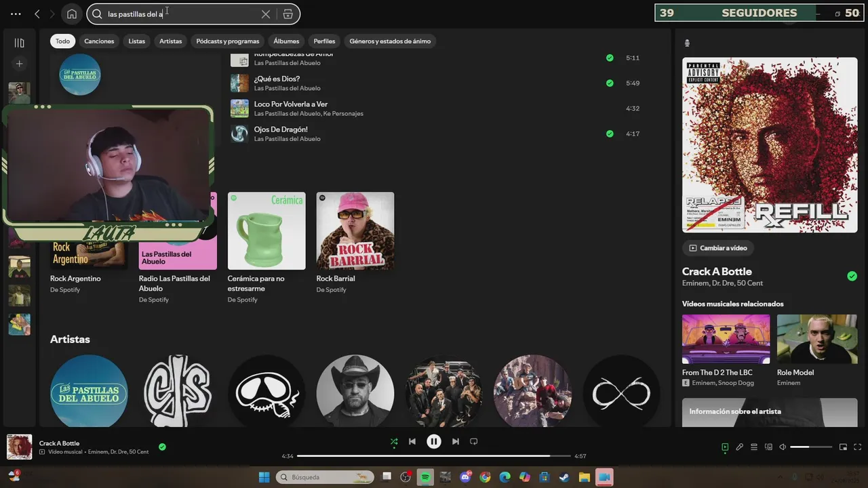Select the Todo filter tab
Image resolution: width=868 pixels, height=488 pixels.
pos(62,41)
